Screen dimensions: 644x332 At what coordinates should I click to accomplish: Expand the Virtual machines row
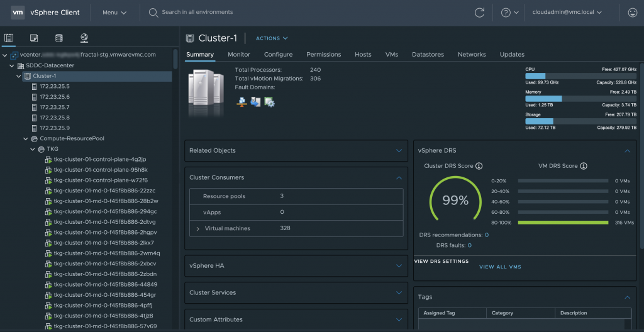pyautogui.click(x=197, y=228)
